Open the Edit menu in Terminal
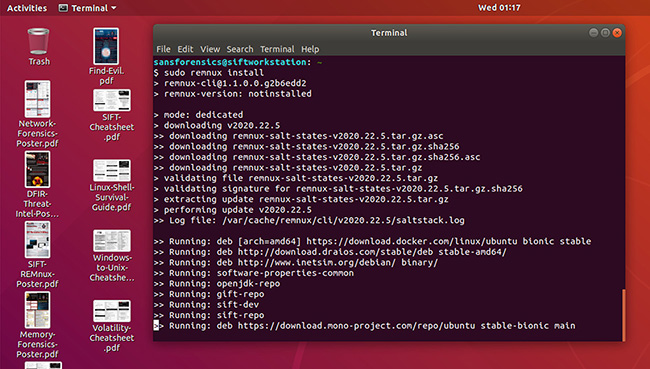This screenshot has width=650, height=369. [x=185, y=49]
